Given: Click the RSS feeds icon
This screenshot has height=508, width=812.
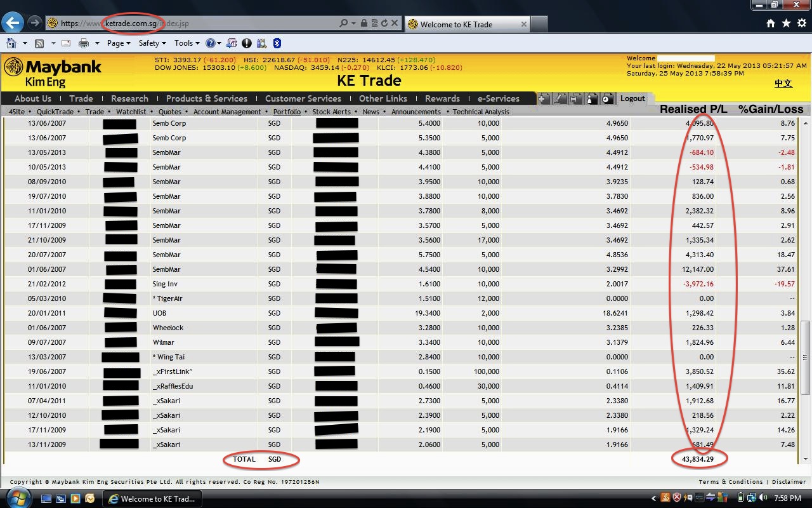Looking at the screenshot, I should [x=39, y=43].
